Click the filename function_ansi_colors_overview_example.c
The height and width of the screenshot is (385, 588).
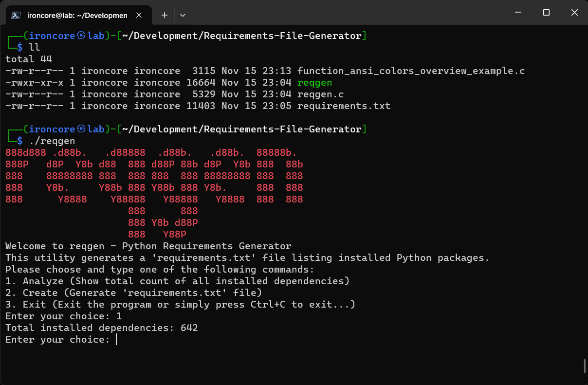click(411, 71)
